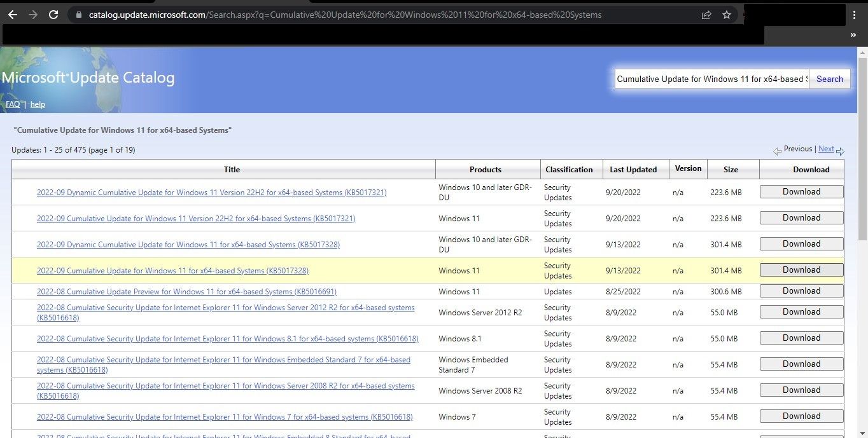Click Download for the Windows 8.1 row
Image resolution: width=868 pixels, height=438 pixels.
(802, 338)
